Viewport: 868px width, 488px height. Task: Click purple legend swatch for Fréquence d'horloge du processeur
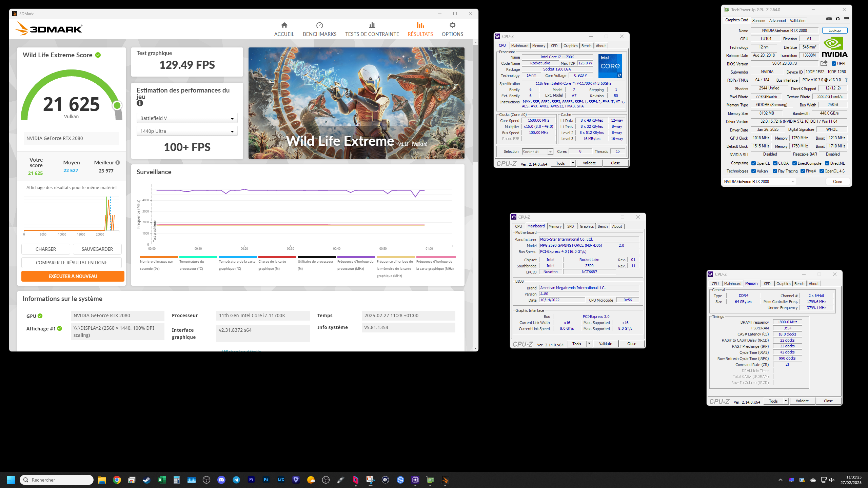click(x=356, y=257)
